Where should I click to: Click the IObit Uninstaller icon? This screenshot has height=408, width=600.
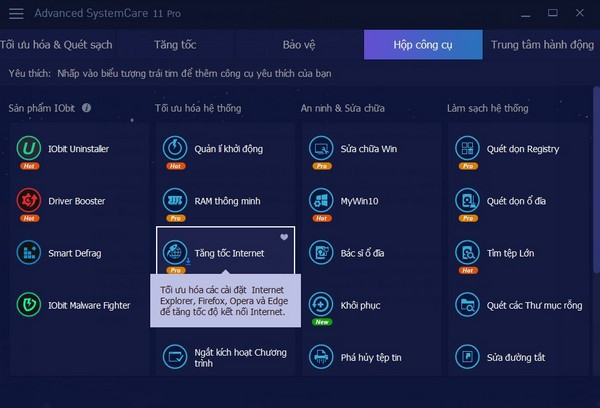29,148
